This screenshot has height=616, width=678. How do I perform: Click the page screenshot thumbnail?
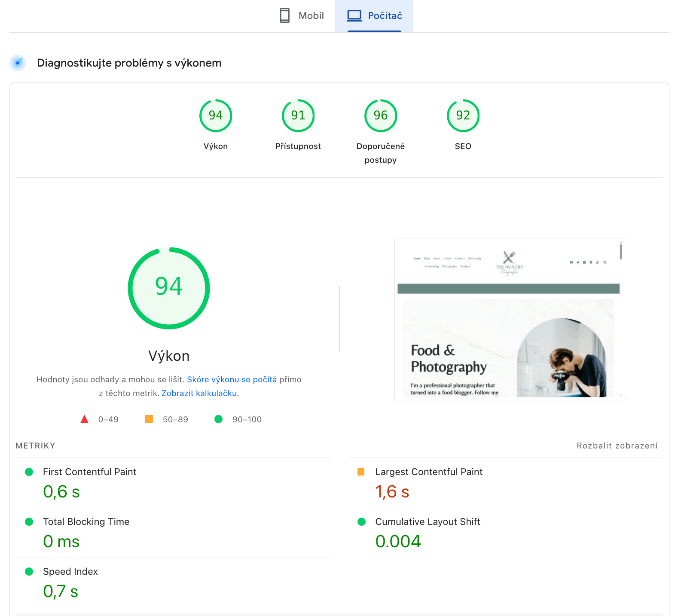(510, 319)
